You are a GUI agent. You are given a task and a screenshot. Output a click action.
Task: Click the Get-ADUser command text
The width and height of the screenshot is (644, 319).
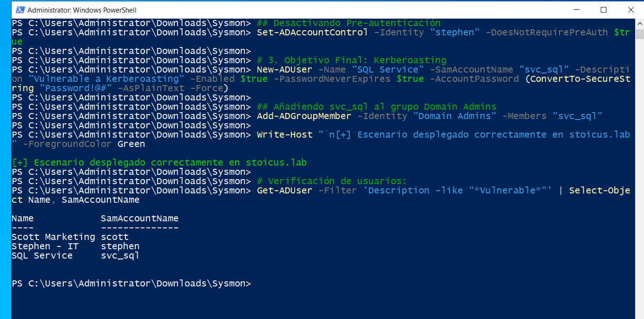[284, 191]
